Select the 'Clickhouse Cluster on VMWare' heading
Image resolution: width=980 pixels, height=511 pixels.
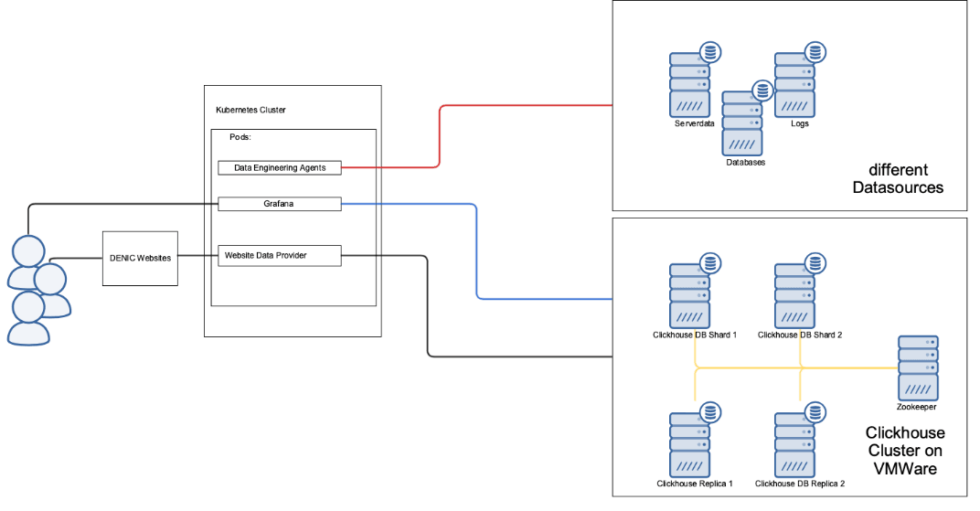(x=904, y=450)
